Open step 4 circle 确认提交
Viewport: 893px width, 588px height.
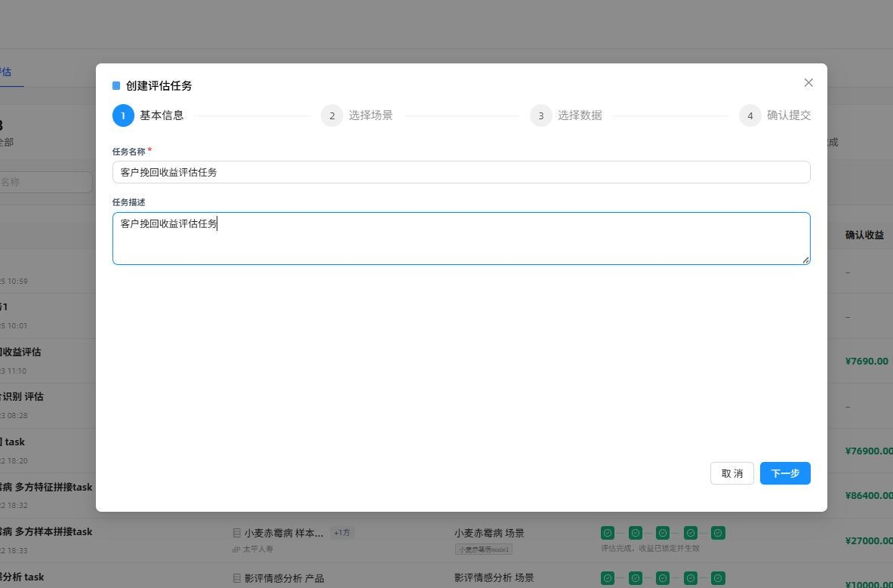[x=750, y=115]
